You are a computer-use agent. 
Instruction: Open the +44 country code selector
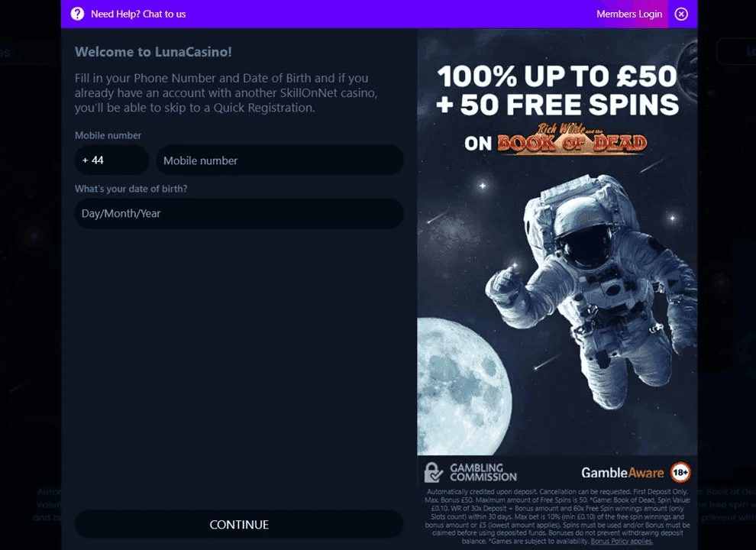(111, 160)
